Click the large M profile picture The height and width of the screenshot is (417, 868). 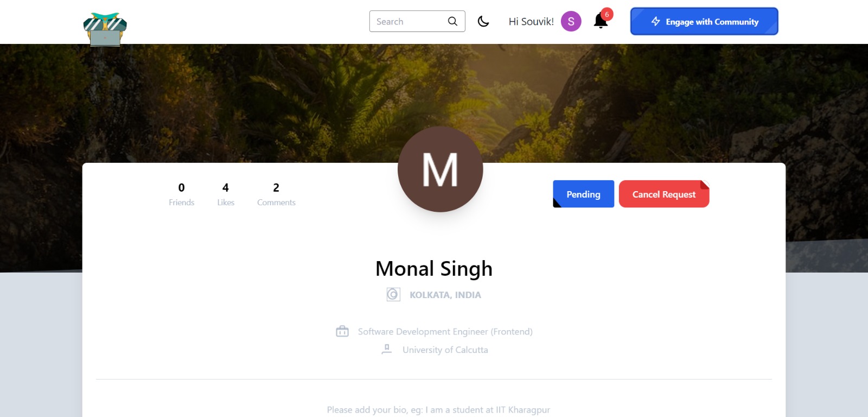tap(440, 169)
